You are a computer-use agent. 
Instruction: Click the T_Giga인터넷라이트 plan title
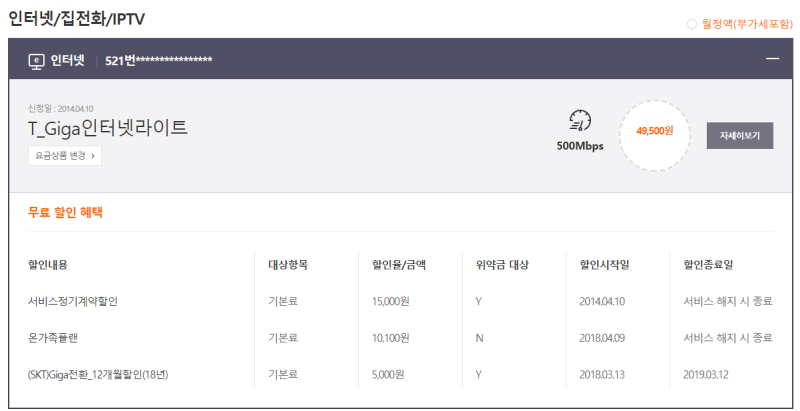click(x=108, y=128)
